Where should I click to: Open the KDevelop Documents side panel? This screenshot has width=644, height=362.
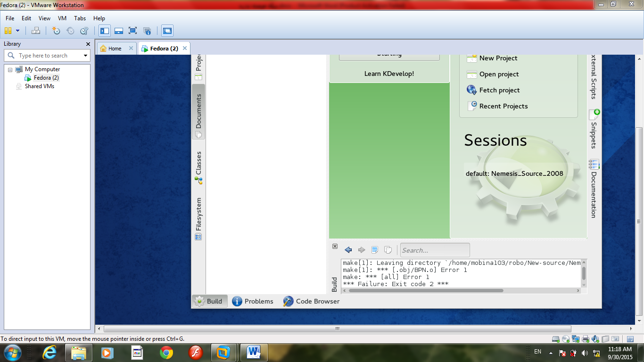click(x=198, y=112)
